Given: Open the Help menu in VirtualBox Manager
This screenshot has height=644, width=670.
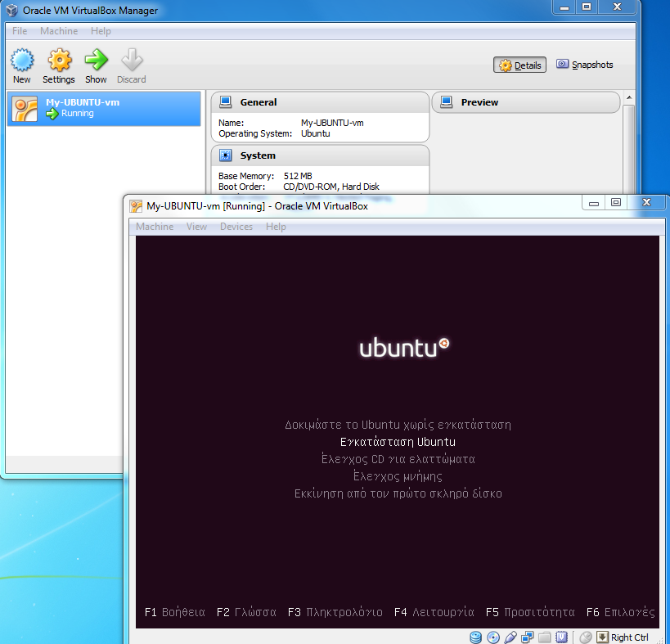Looking at the screenshot, I should click(101, 31).
